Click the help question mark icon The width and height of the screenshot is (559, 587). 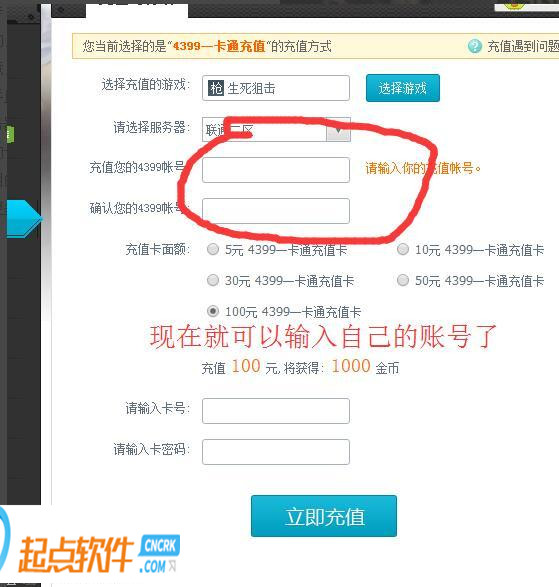[475, 46]
